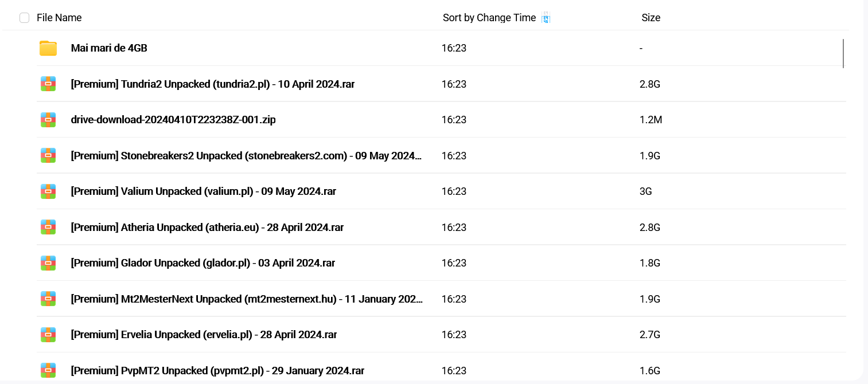Viewport: 868px width, 384px height.
Task: Click the Ervelia Unpacked archive icon
Action: coord(48,335)
